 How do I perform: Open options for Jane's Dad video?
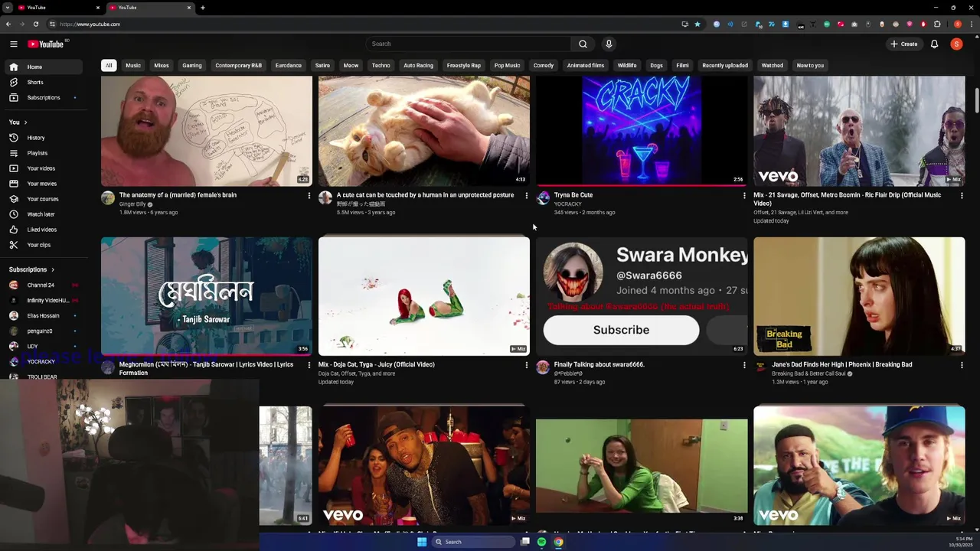pyautogui.click(x=962, y=366)
